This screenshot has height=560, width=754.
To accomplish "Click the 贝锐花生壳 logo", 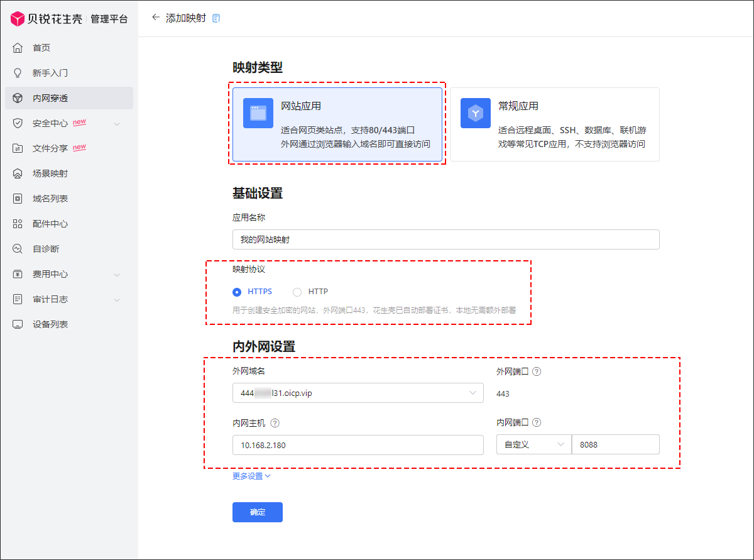I will click(x=46, y=19).
